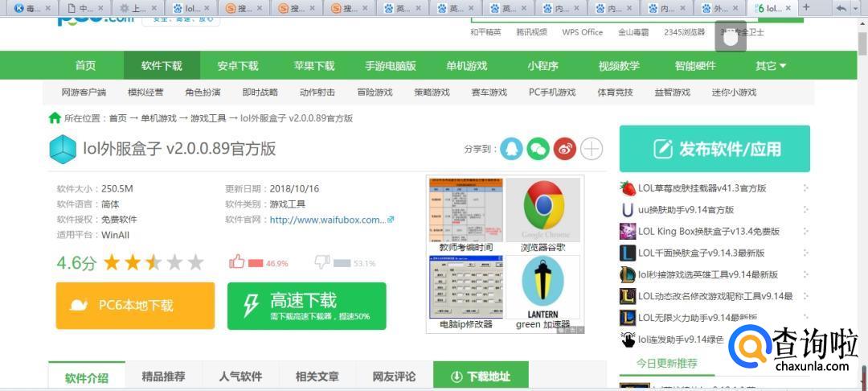Click the lol外服盒子 cube logo icon

(63, 149)
